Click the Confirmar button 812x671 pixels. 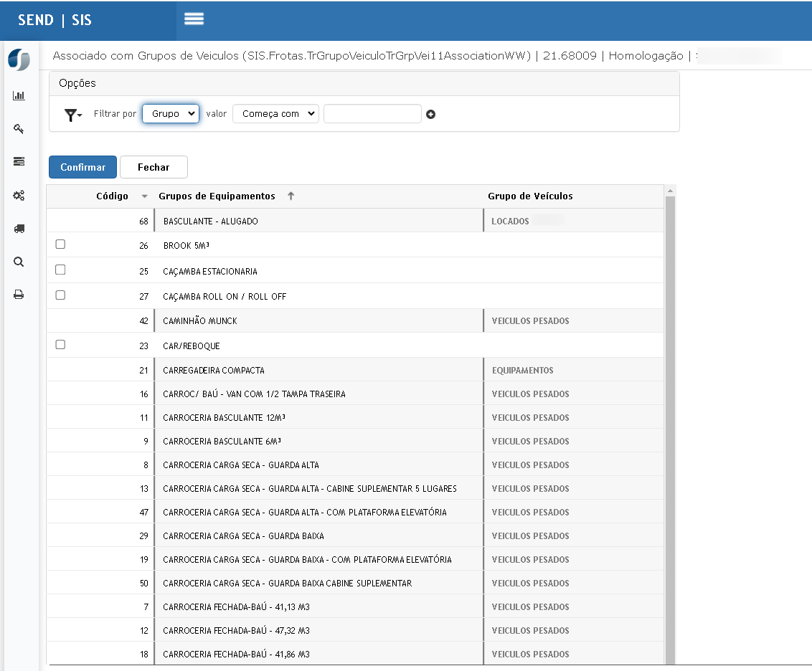click(83, 167)
